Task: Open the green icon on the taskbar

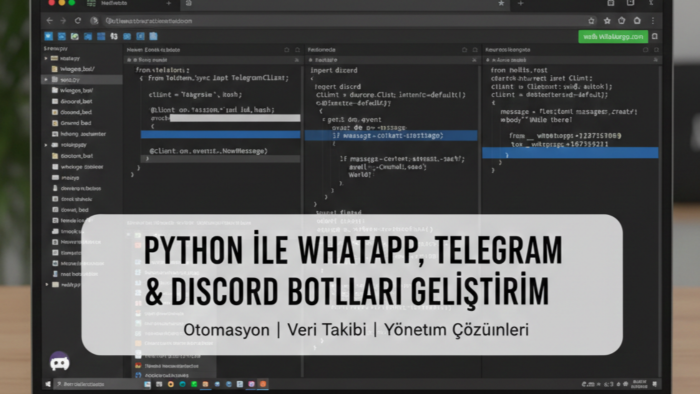Action: pos(194,384)
